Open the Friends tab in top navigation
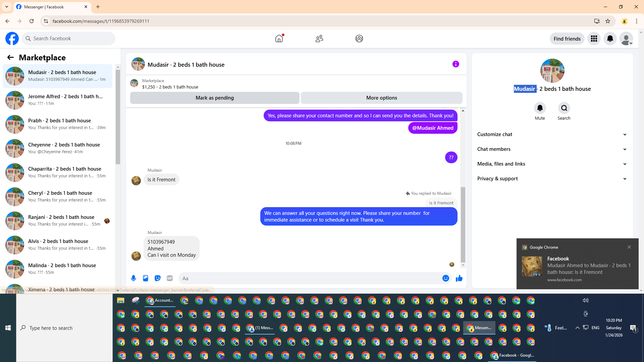The width and height of the screenshot is (644, 362). 319,39
